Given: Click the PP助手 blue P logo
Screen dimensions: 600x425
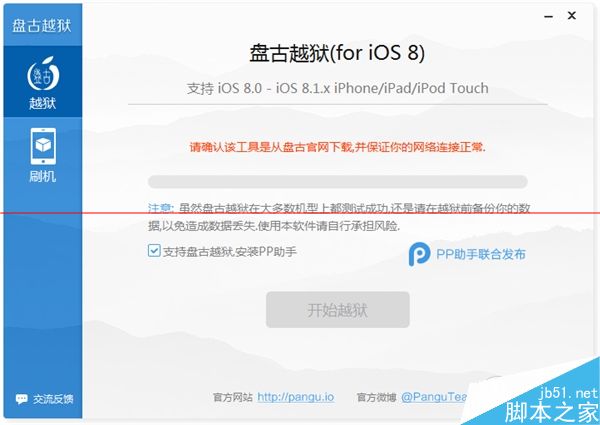Looking at the screenshot, I should (419, 254).
